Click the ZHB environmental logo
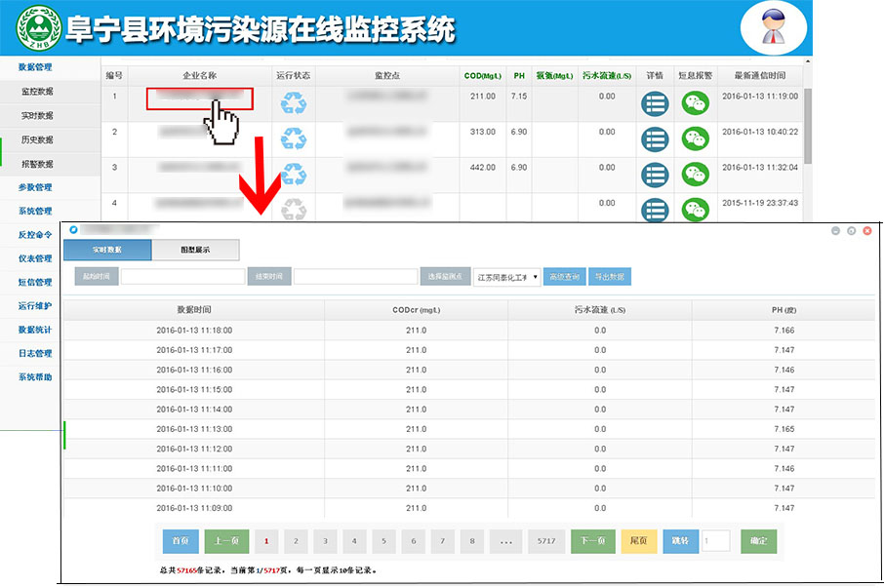Viewport: 885px width, 588px height. pyautogui.click(x=39, y=27)
